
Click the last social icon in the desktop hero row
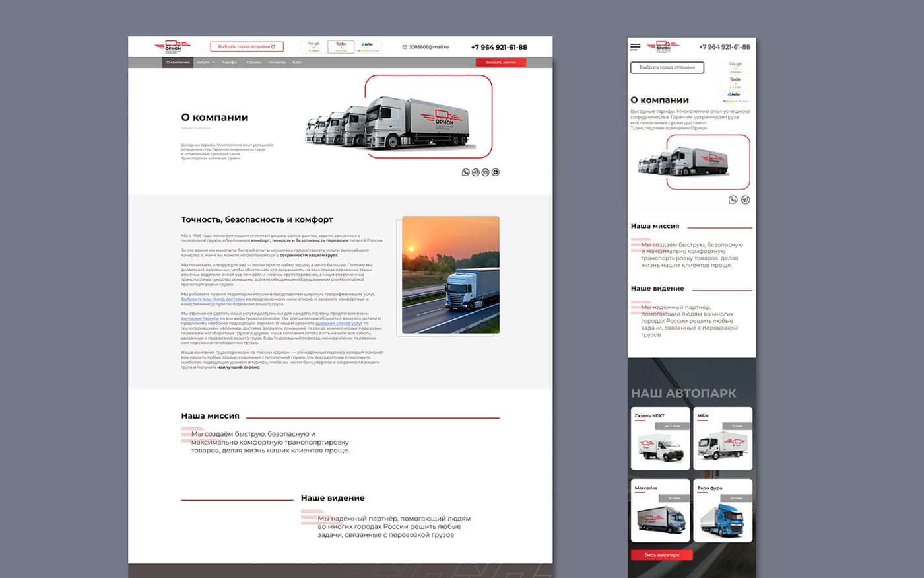coord(496,172)
